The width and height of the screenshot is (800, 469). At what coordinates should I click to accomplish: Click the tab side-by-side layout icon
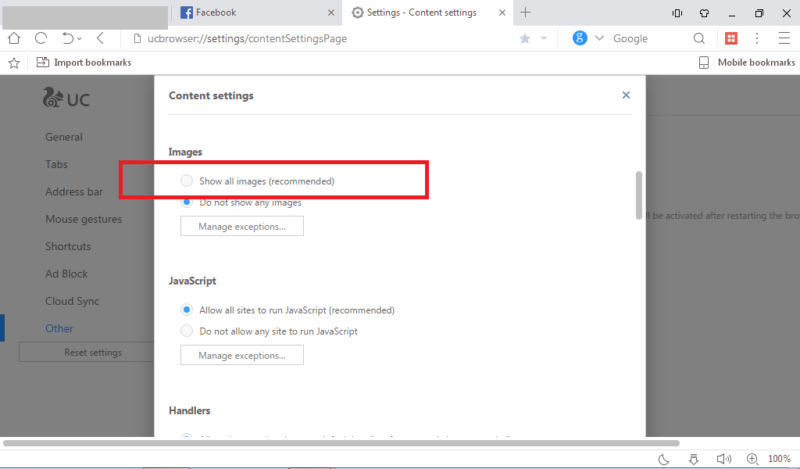click(x=677, y=13)
